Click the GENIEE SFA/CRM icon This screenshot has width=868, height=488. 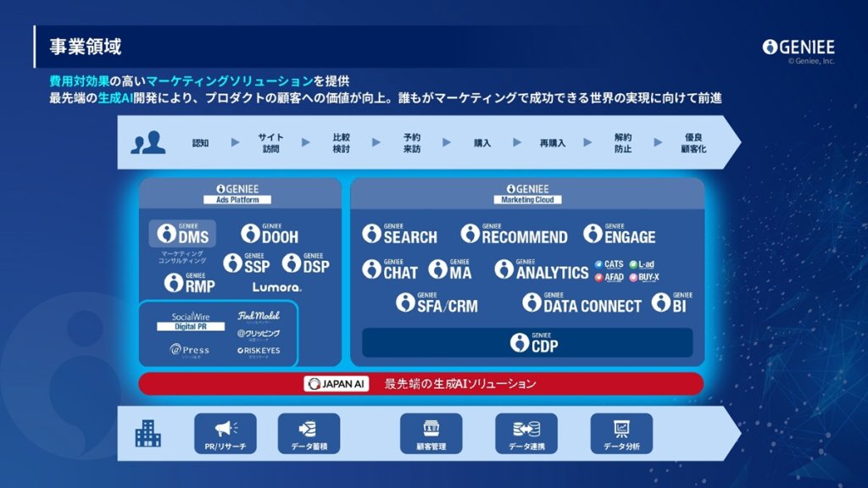tap(406, 302)
